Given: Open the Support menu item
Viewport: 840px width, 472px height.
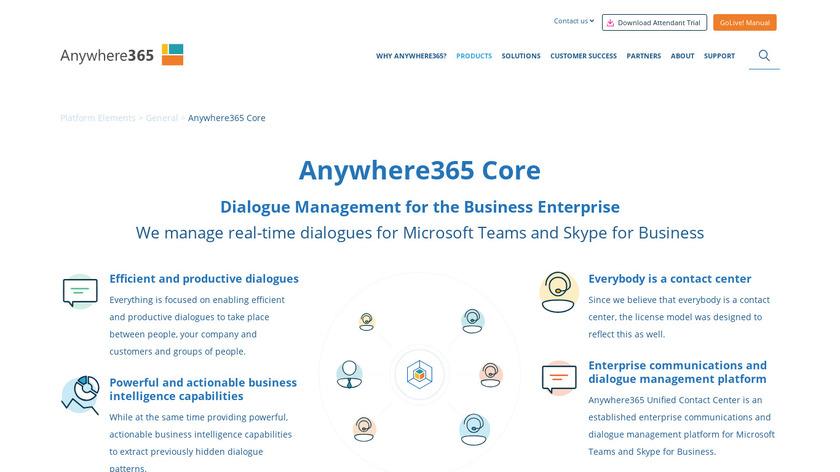Looking at the screenshot, I should click(x=719, y=56).
